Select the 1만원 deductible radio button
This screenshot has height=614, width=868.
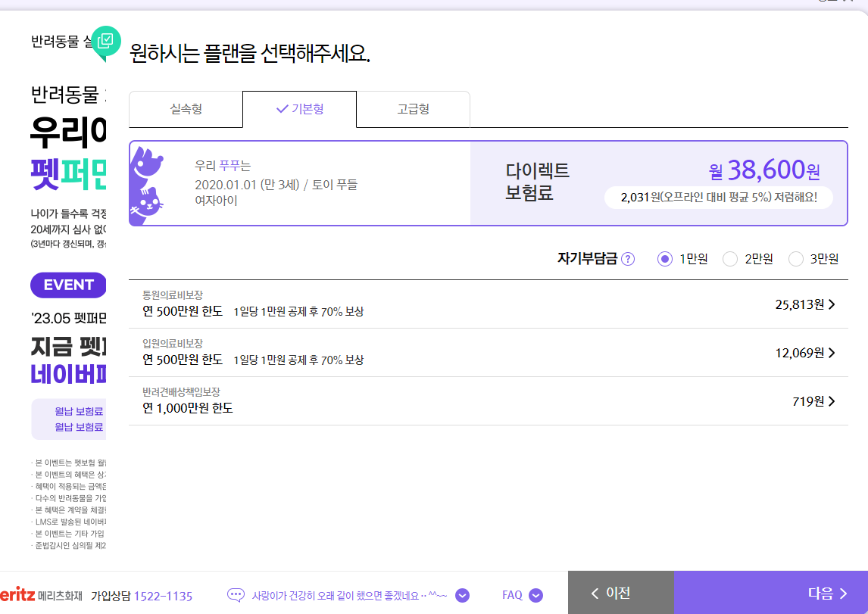[x=665, y=259]
